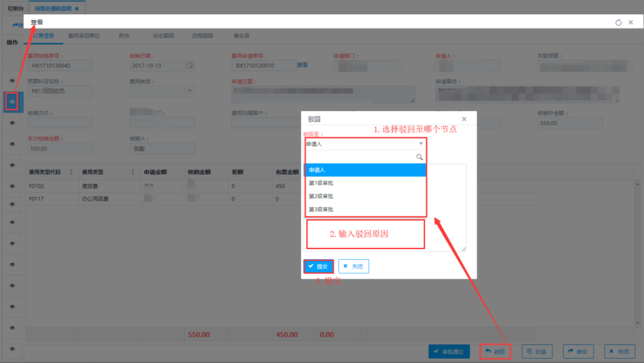Close the 待我处理的流程 tab via its X
Viewport: 644px width, 363px height.
[x=77, y=9]
